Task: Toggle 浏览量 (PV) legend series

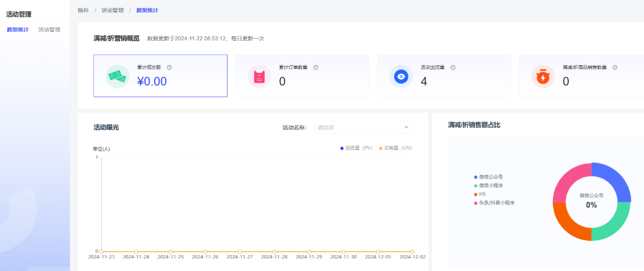Action: pyautogui.click(x=356, y=148)
